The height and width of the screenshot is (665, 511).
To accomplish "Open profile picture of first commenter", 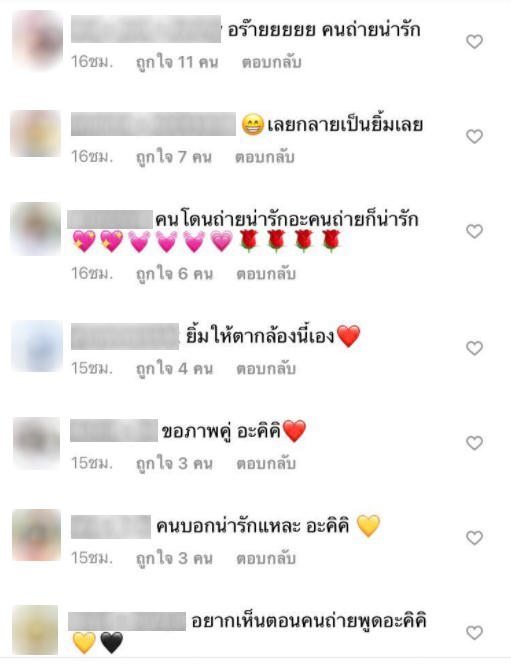I will tap(37, 40).
